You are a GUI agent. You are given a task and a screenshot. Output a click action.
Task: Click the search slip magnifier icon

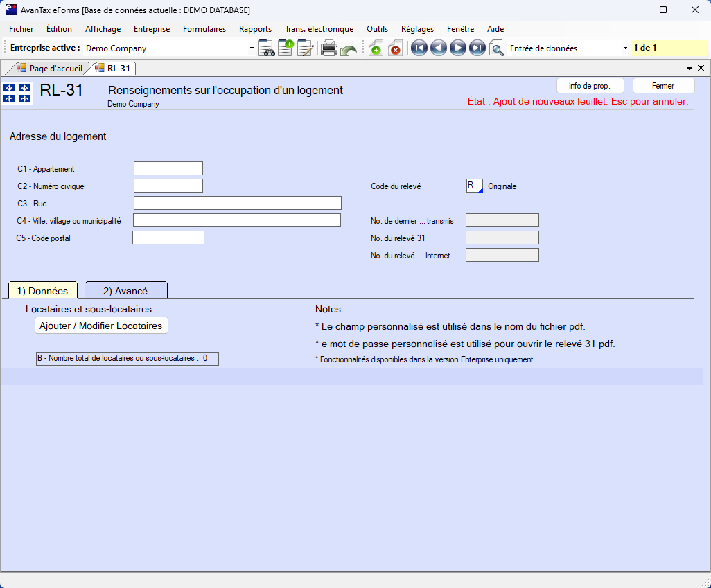tap(496, 48)
